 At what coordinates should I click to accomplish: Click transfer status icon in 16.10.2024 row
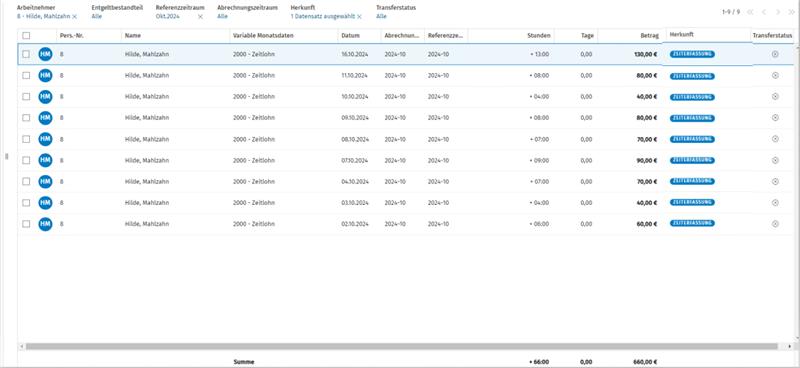pos(775,54)
